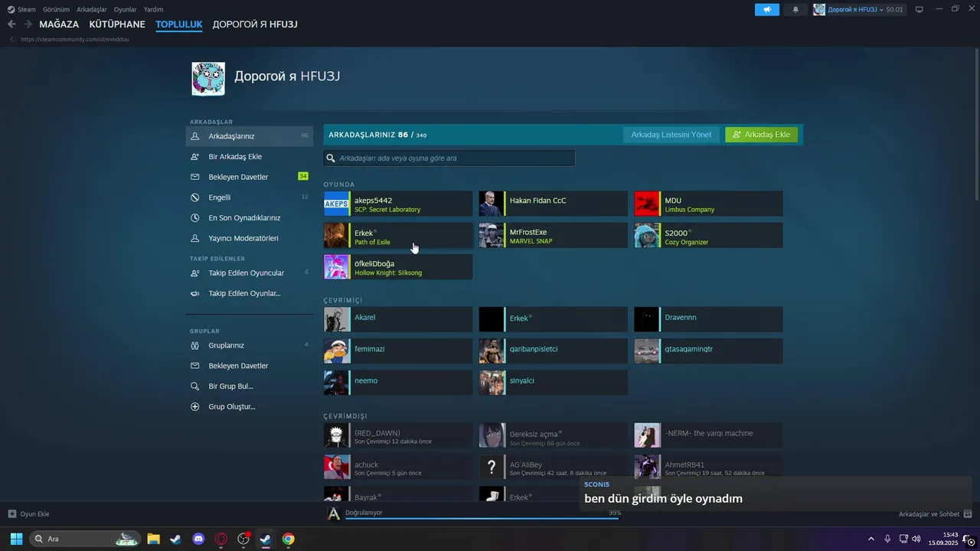Click the En Son Oynadıklarınız clock icon
The width and height of the screenshot is (980, 551).
tap(194, 217)
